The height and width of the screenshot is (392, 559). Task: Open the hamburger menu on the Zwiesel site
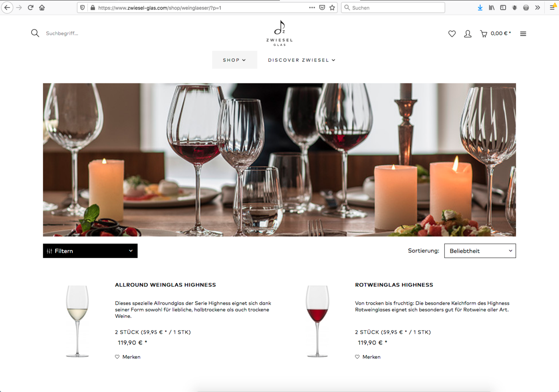[523, 34]
